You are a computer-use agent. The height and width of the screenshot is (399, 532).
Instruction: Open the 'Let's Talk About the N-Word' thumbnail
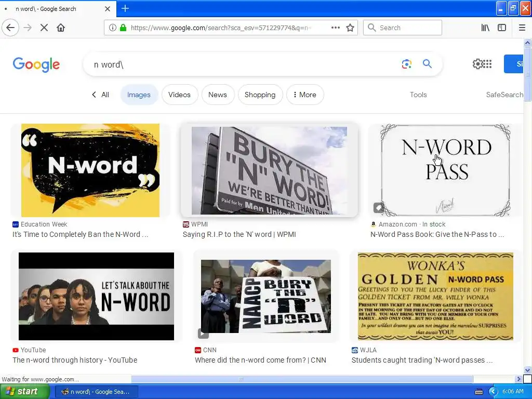click(x=96, y=296)
